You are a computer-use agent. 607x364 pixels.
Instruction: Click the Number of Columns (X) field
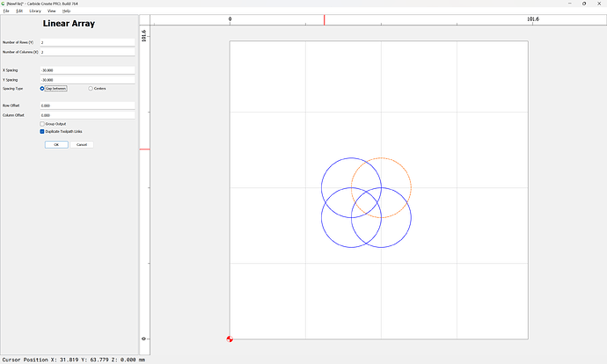coord(87,52)
